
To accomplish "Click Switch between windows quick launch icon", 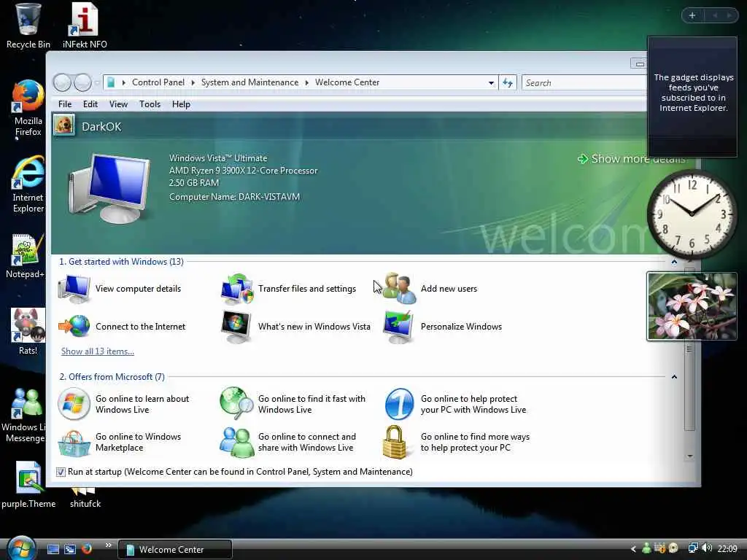I will coord(70,549).
